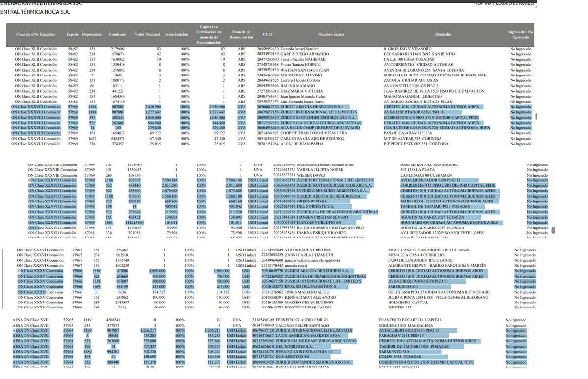Click address 'PARAGUAY 2141 PISO 15'
The height and width of the screenshot is (379, 588).
coord(400,336)
